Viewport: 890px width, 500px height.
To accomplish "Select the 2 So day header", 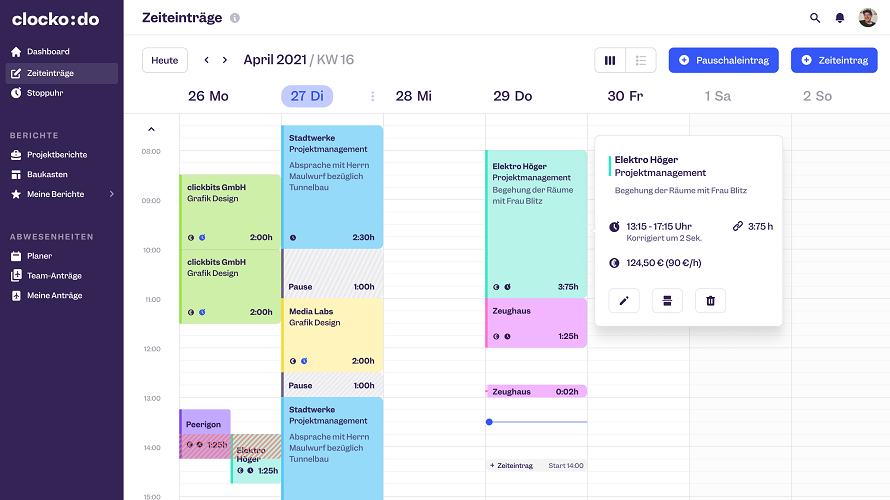I will (x=817, y=96).
